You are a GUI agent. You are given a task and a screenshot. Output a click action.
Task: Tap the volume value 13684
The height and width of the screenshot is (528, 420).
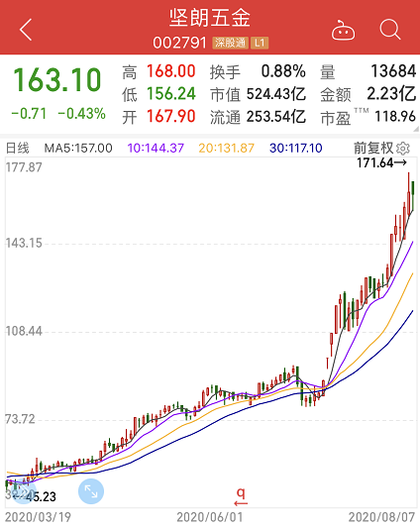(393, 71)
